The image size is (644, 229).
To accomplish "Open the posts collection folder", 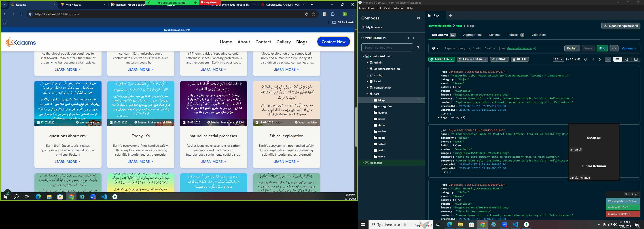I will pos(381,138).
